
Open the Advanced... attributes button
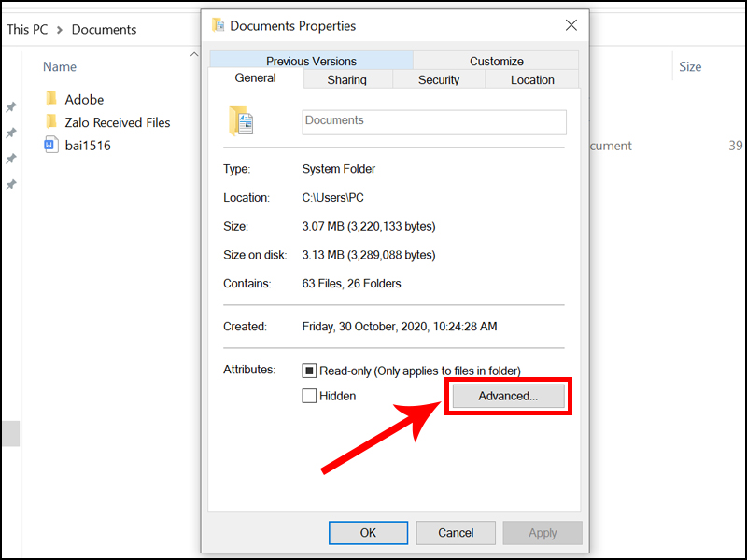pyautogui.click(x=508, y=396)
